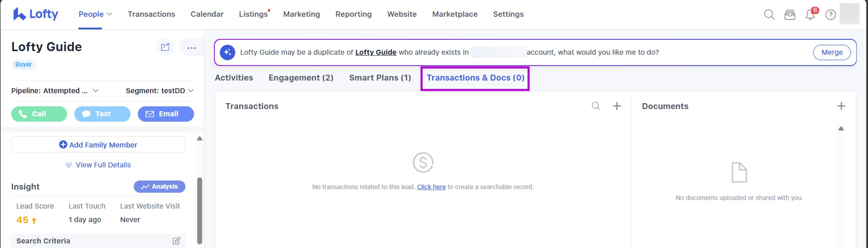Open the notifications bell

click(810, 14)
